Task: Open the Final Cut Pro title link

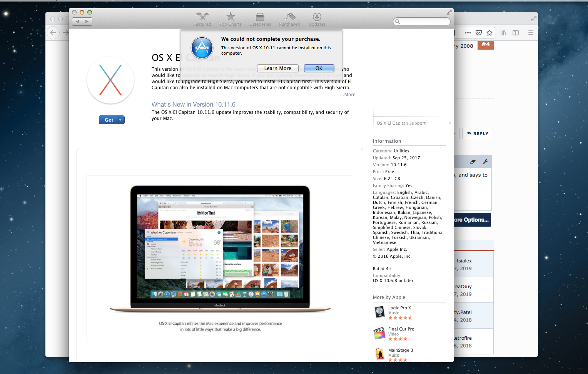Action: point(401,329)
